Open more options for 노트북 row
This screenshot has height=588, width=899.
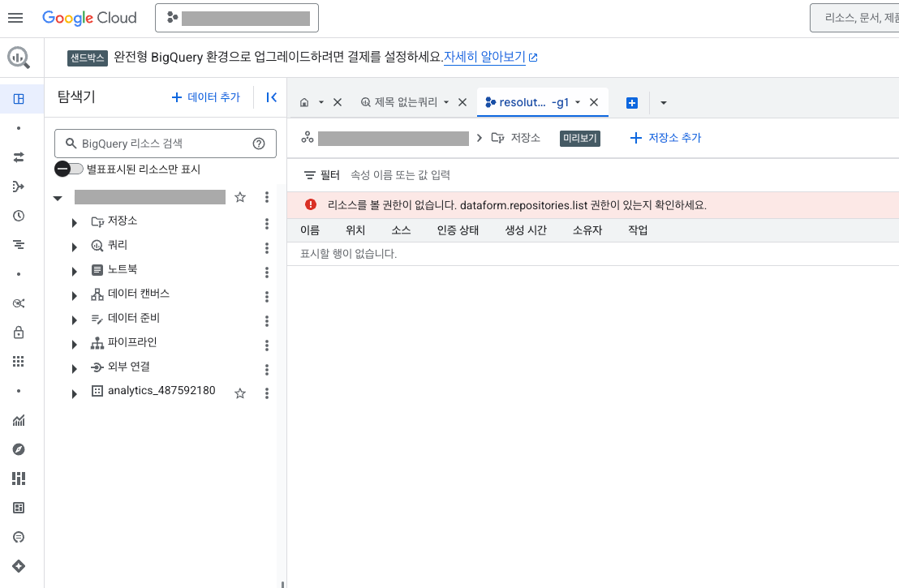267,273
